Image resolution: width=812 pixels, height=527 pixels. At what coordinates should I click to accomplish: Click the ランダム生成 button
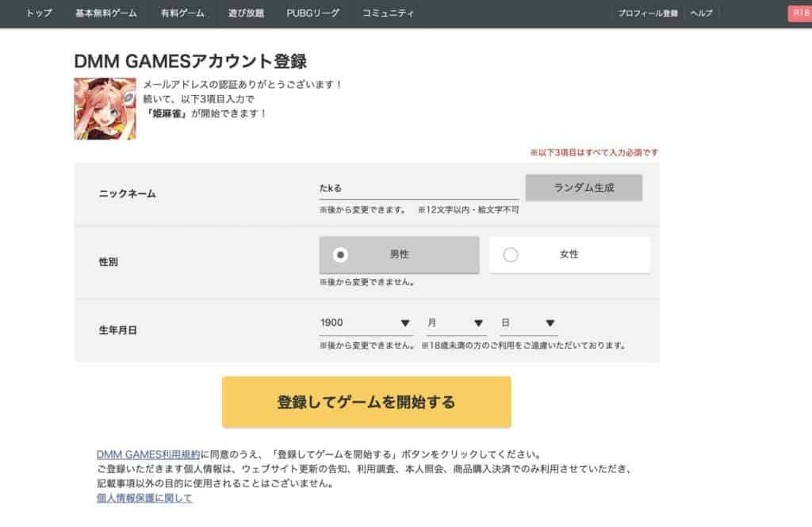[x=584, y=187]
